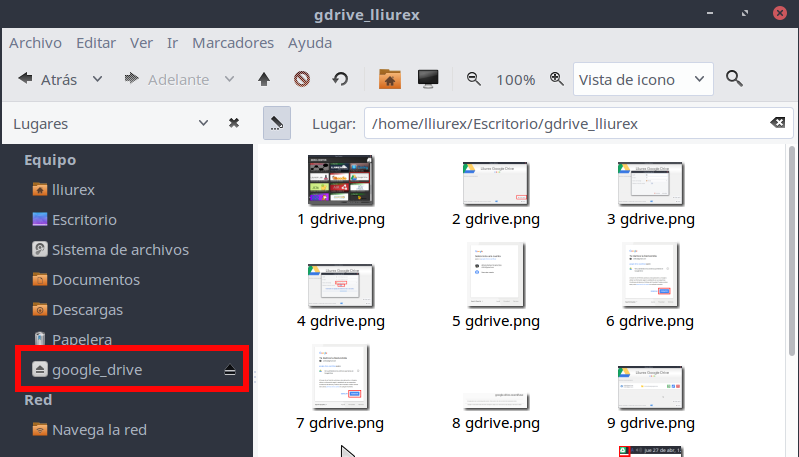Zoom out with the minus magnifier
Image resolution: width=799 pixels, height=457 pixels.
click(474, 79)
